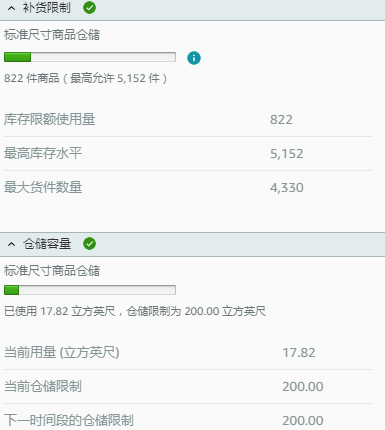Click the 仓储容量 header title

[47, 244]
